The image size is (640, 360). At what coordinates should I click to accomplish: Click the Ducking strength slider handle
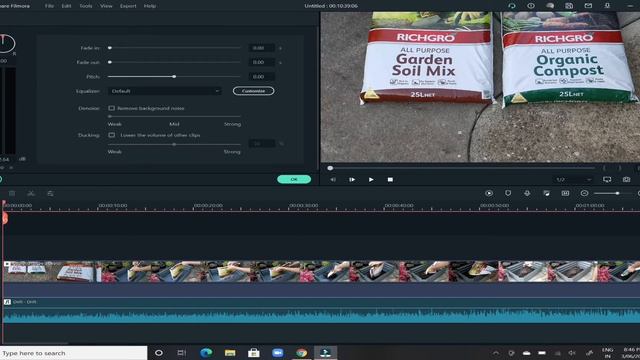point(174,144)
